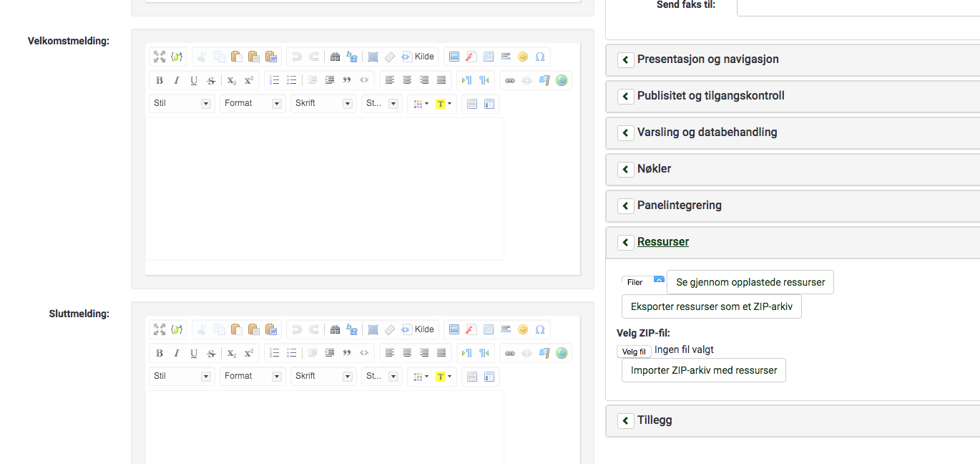Switch Velkomstmelding editor to Kilde source view
980x464 pixels.
pos(418,57)
